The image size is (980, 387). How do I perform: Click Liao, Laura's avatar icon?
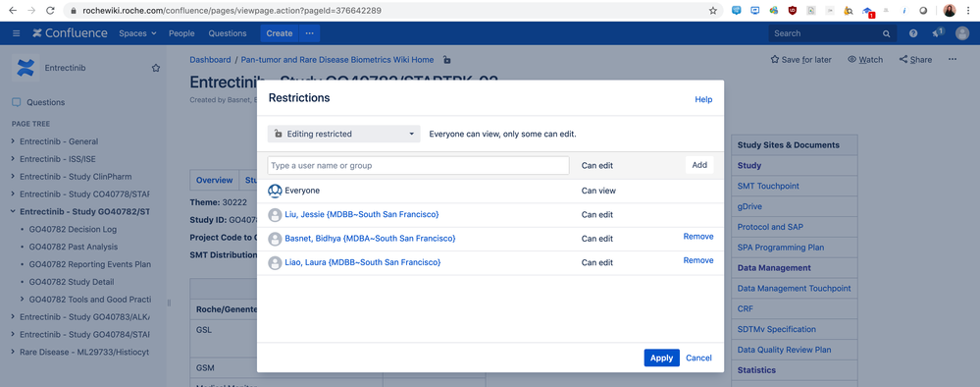tap(275, 262)
